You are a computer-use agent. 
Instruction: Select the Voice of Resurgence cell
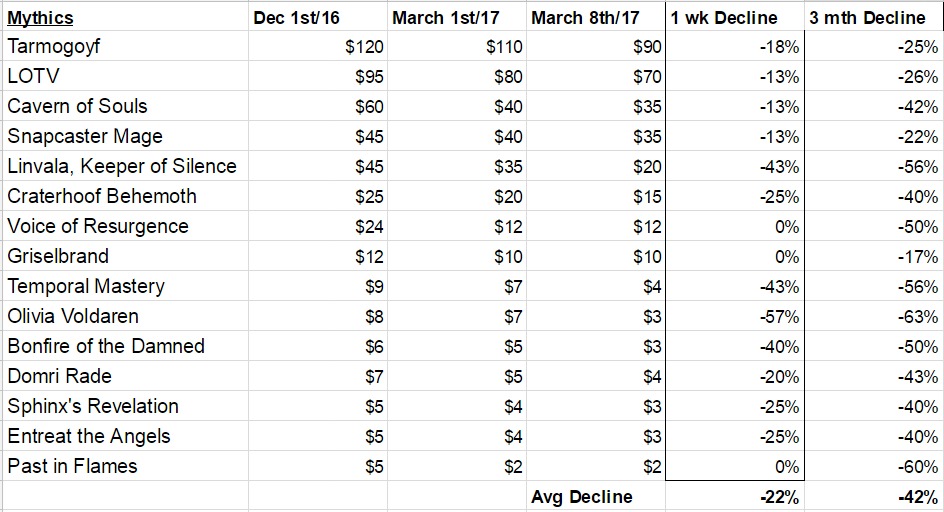125,226
